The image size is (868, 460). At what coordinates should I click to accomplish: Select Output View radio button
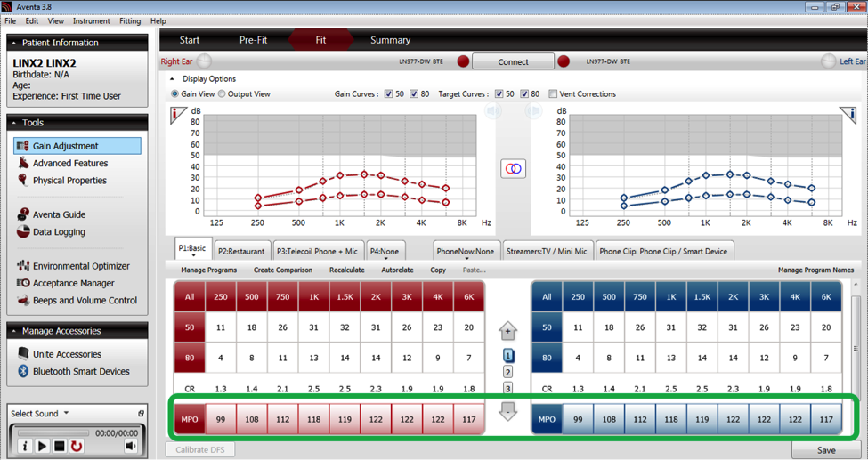pos(222,94)
